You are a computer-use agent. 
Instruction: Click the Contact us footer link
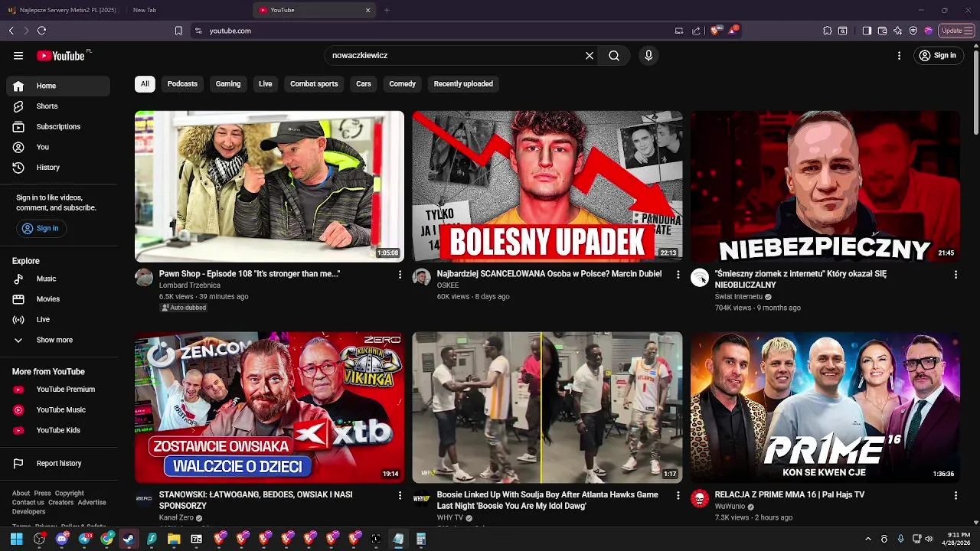click(x=28, y=503)
